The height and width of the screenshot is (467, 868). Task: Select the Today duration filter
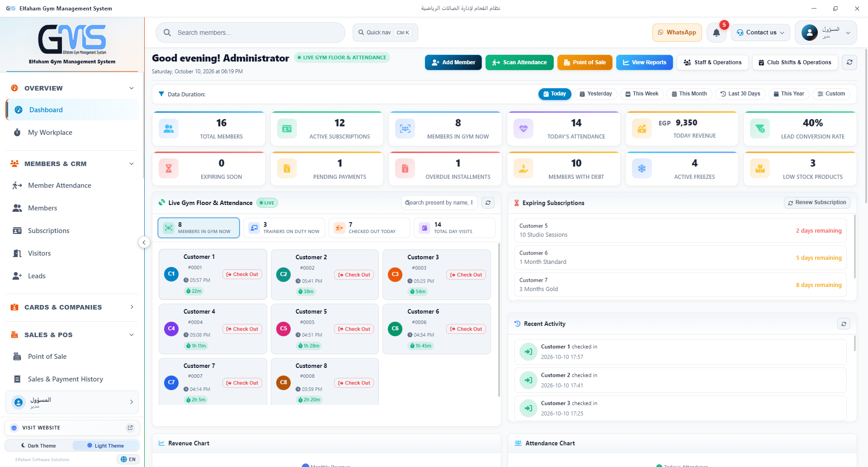[x=555, y=94]
